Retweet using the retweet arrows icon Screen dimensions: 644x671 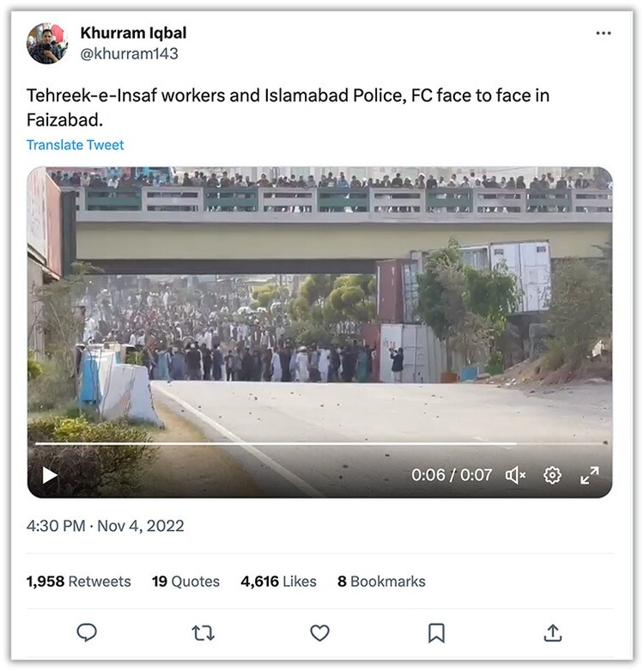click(x=204, y=633)
